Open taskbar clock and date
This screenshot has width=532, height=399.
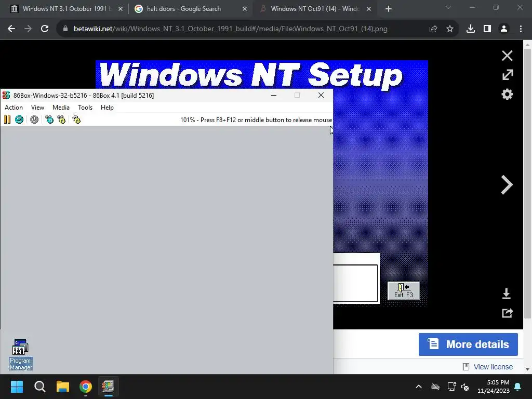point(494,387)
